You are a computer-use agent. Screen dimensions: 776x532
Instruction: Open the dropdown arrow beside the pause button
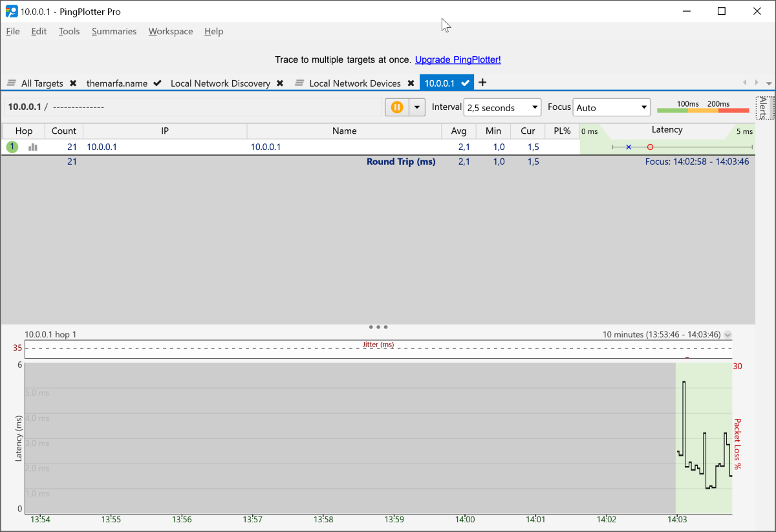[417, 107]
